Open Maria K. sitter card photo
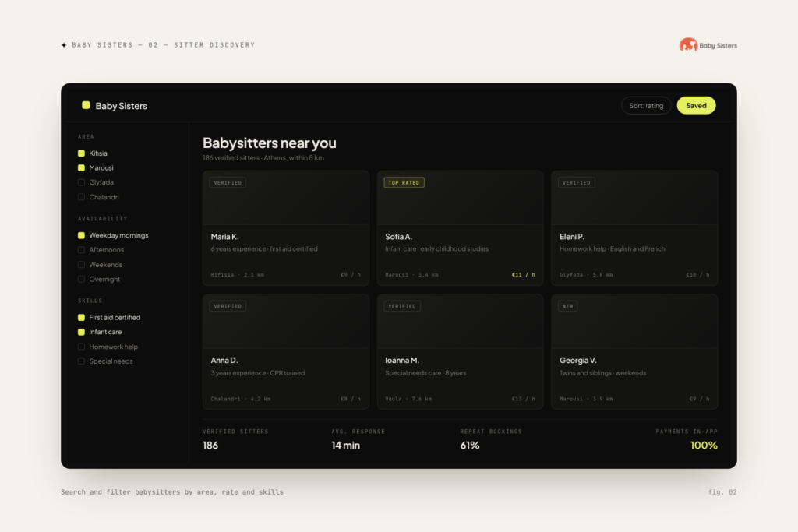798x532 pixels. click(x=286, y=198)
